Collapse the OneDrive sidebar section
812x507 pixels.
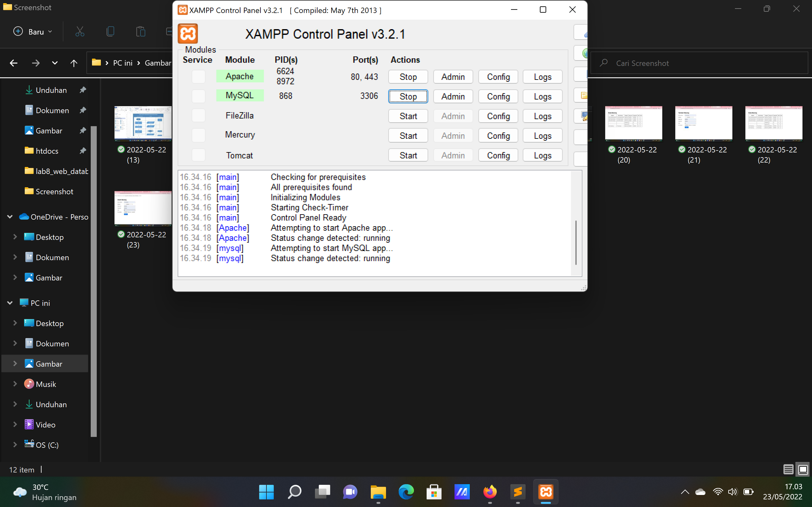pos(10,217)
